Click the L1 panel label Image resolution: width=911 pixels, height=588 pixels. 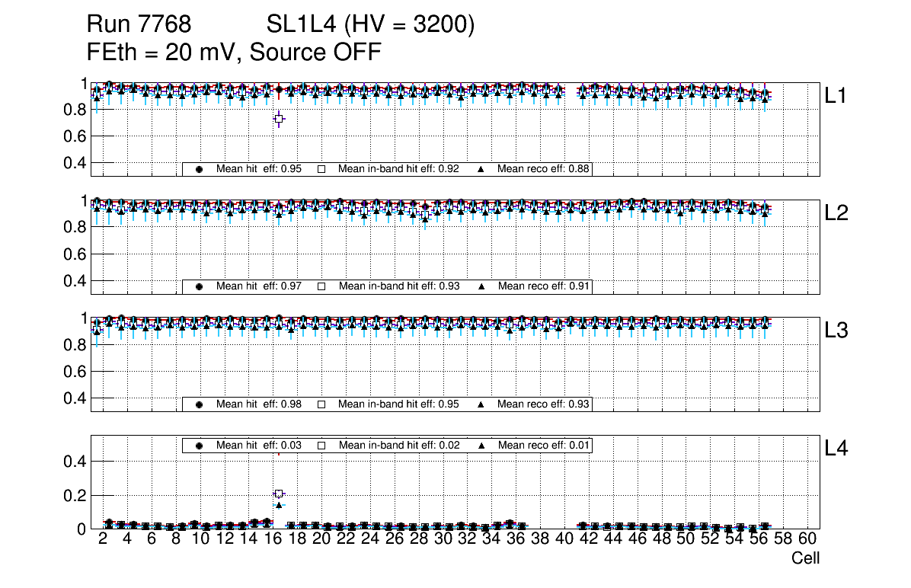(x=836, y=95)
